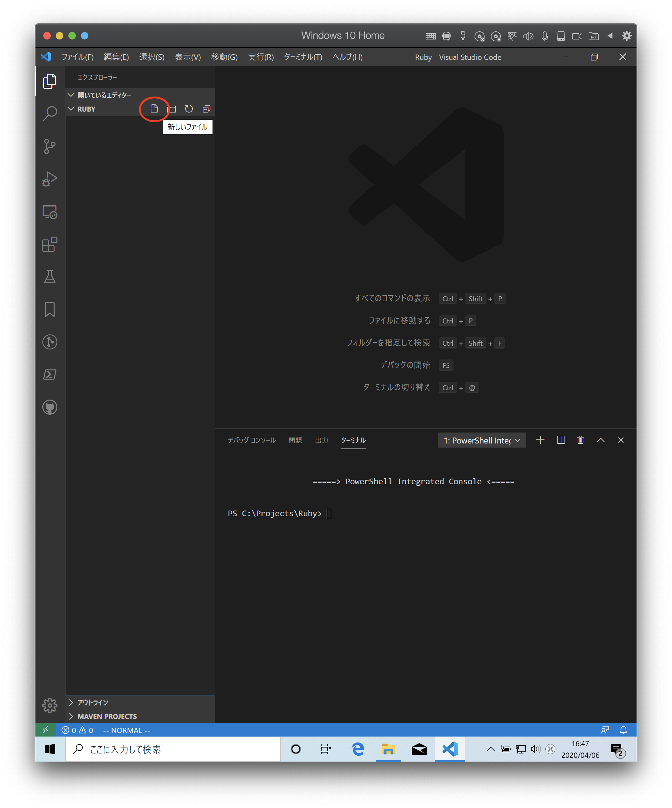Open the Extensions view
Screen dimensions: 672x808
click(50, 244)
